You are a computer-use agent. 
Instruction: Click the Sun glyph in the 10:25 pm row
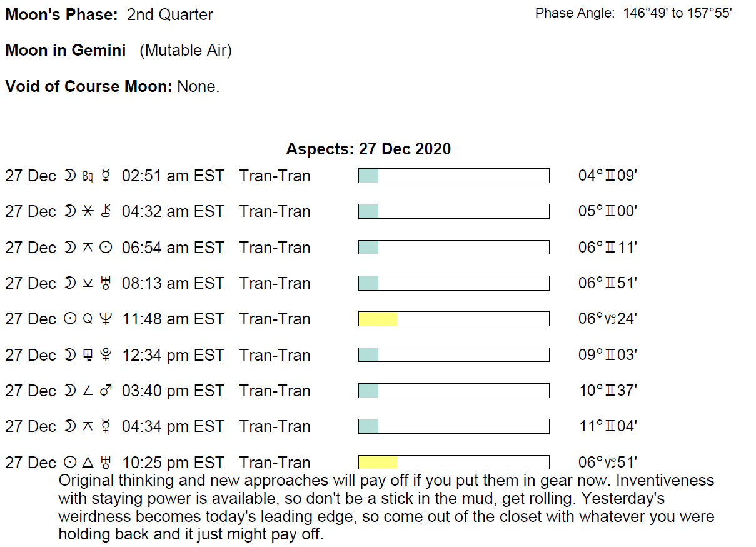pyautogui.click(x=69, y=463)
